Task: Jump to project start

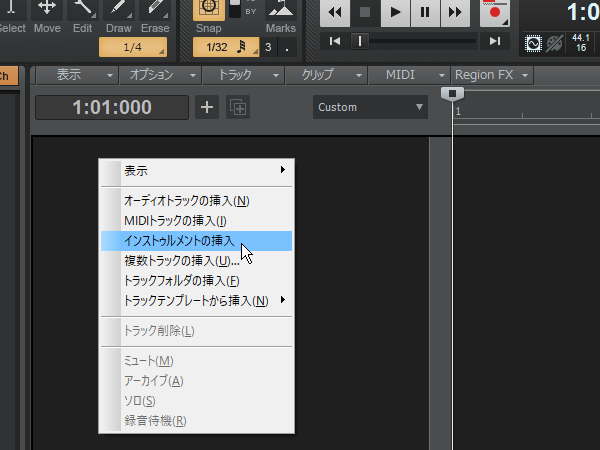Action: [335, 41]
